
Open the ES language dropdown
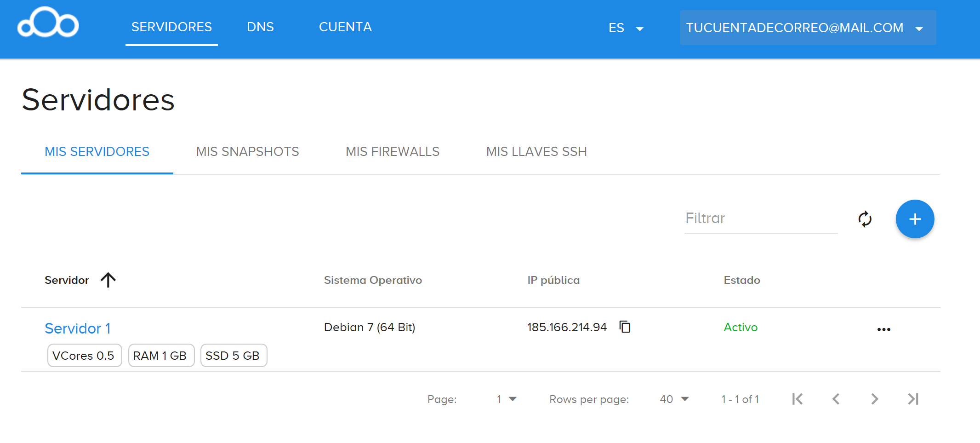(x=626, y=28)
